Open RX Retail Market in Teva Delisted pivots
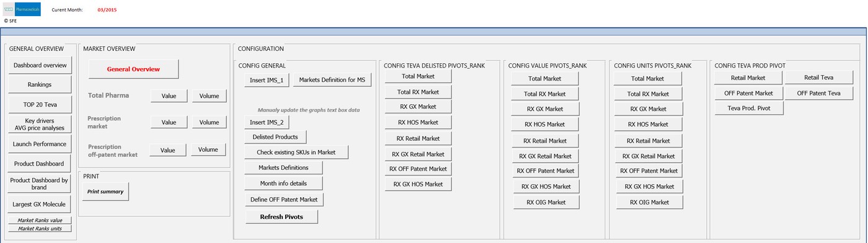Screen dimensions: 868x243 [418, 138]
